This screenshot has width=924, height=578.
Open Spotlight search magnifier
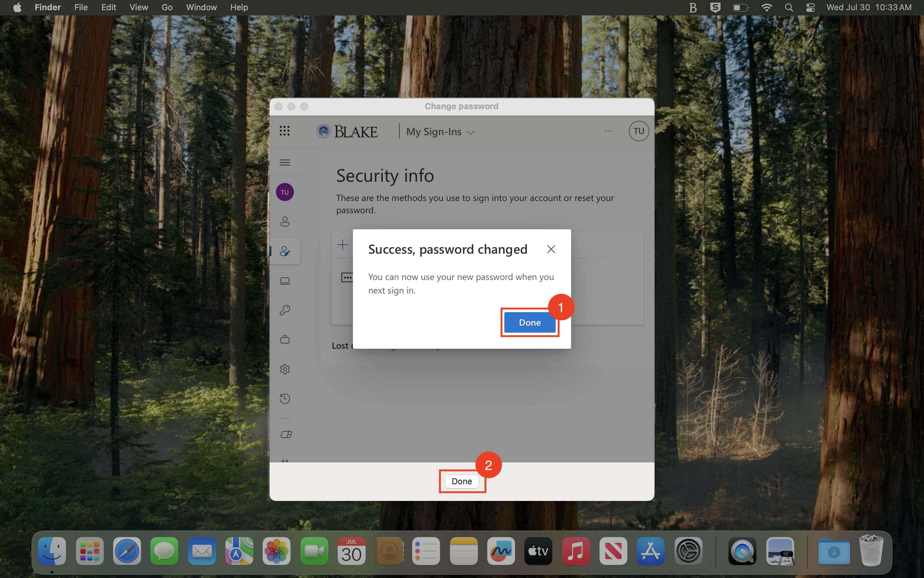pyautogui.click(x=789, y=7)
